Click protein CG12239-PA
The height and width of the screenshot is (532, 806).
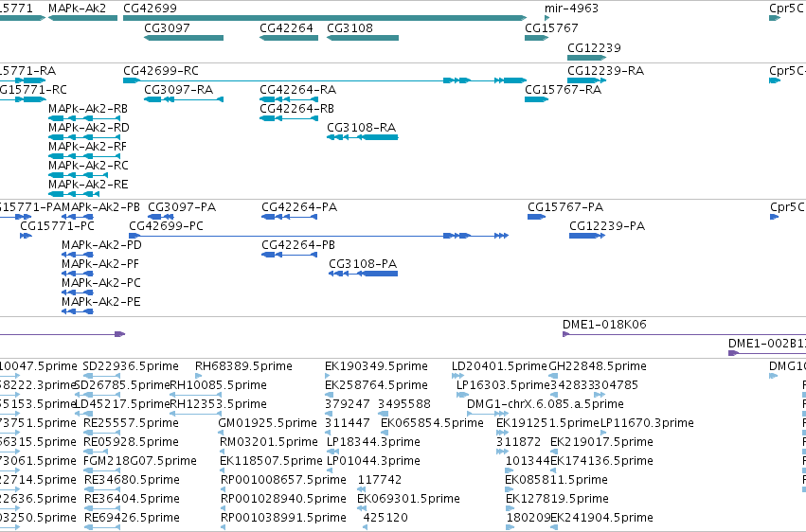pos(587,236)
